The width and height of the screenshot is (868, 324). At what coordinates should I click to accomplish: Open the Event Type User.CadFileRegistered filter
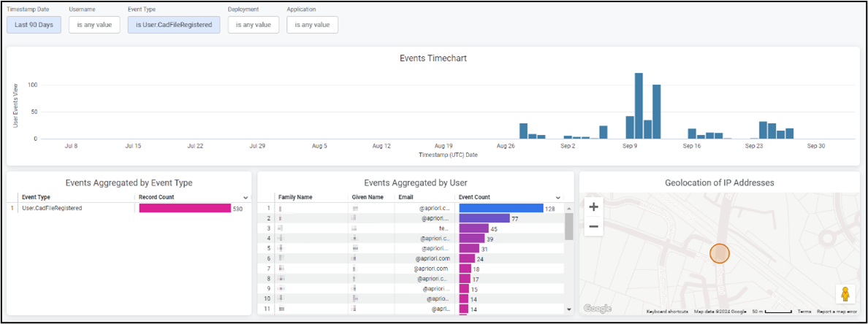coord(174,25)
